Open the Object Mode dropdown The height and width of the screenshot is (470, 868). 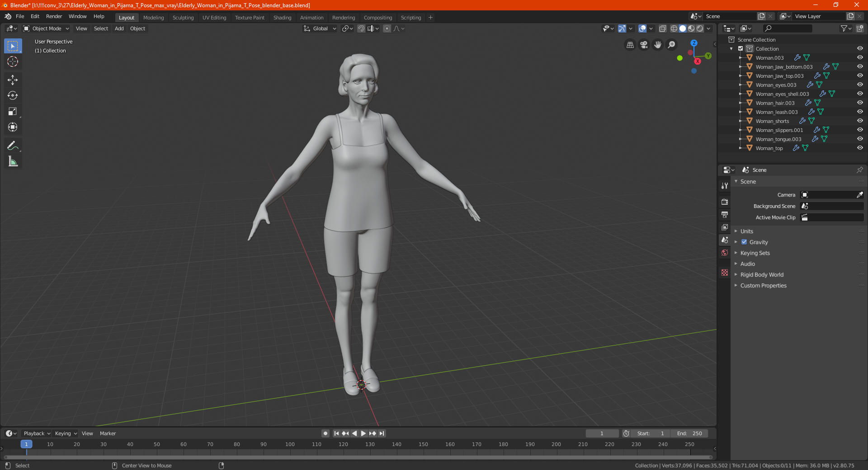click(46, 28)
